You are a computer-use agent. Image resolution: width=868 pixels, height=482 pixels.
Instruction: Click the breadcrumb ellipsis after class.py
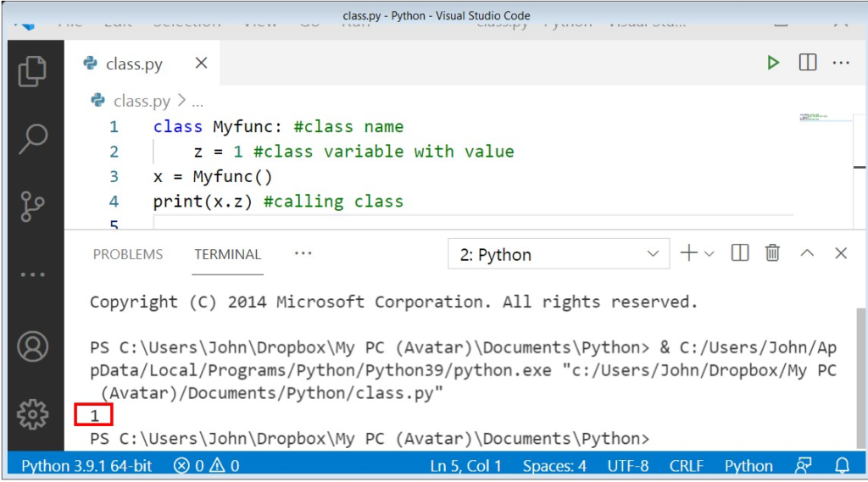[x=198, y=103]
